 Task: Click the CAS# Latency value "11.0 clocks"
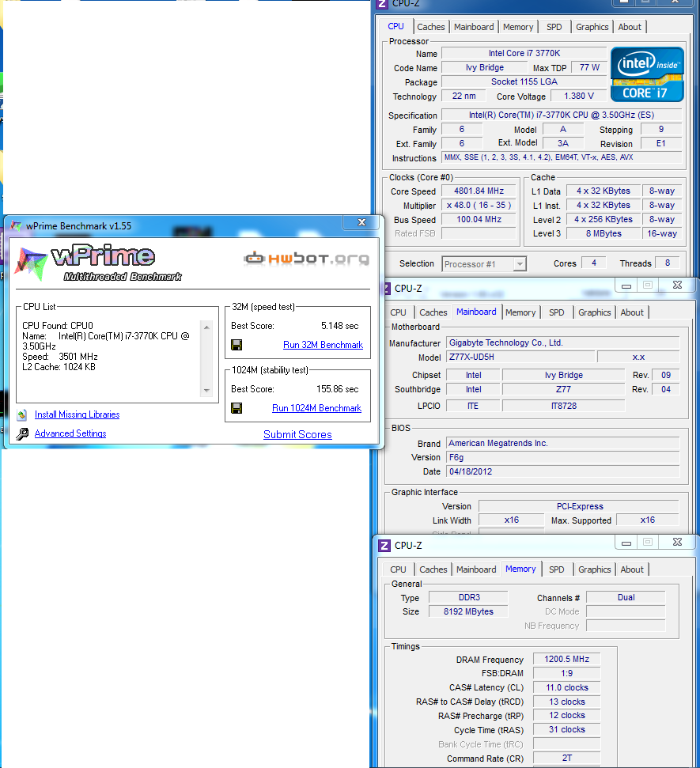[x=567, y=687]
